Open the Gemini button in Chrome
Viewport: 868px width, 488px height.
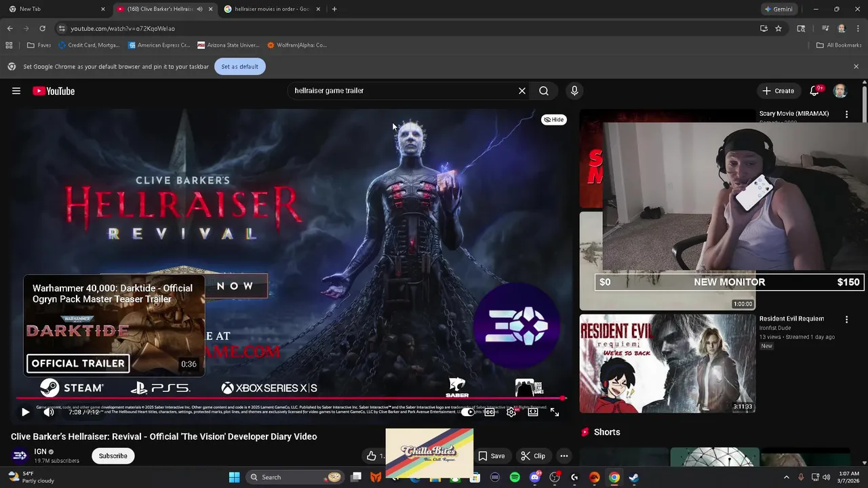pos(778,9)
